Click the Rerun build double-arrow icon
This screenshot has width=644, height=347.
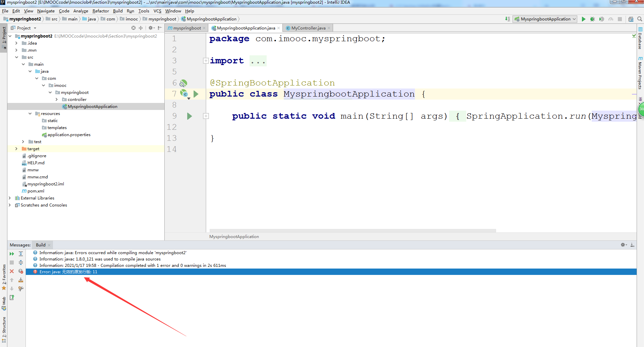click(x=12, y=254)
